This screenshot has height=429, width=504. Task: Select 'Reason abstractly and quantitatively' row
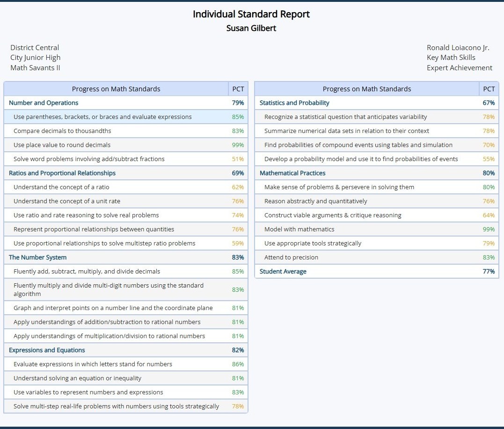376,201
